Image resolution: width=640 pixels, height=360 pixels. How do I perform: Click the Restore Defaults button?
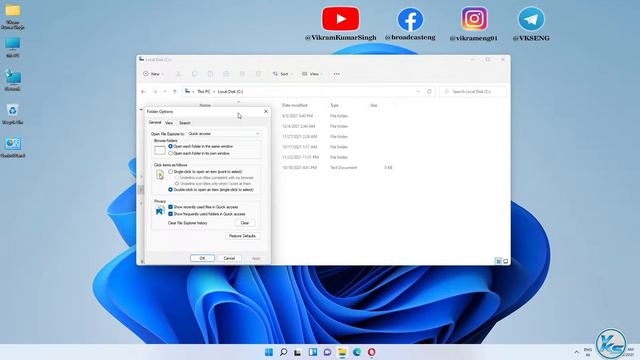point(242,236)
